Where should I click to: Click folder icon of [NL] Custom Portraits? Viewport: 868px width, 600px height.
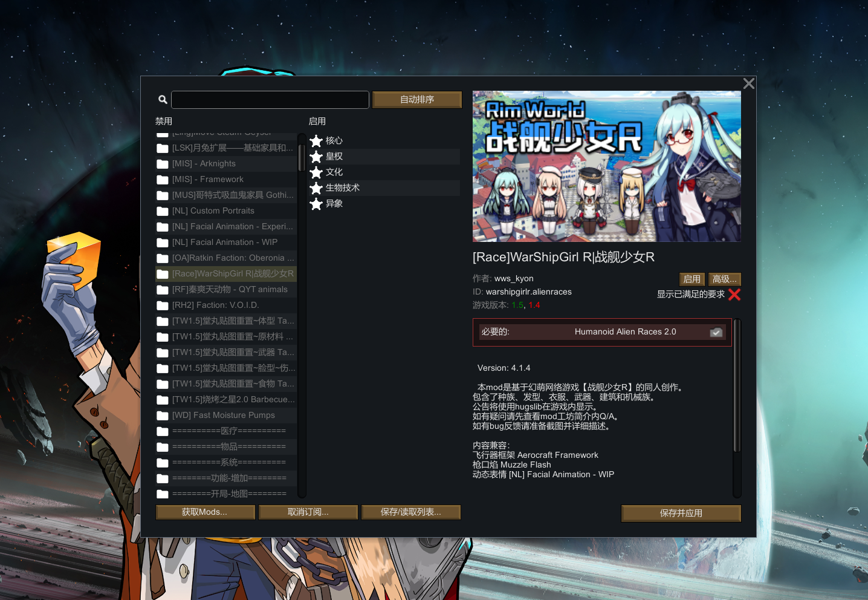coord(163,211)
